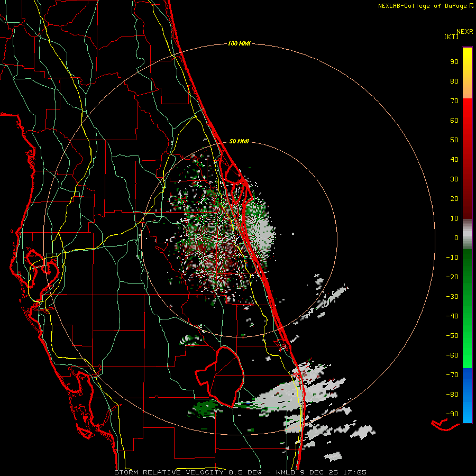Click the 20 value on the velocity scale
The height and width of the screenshot is (476, 476).
[x=454, y=198]
